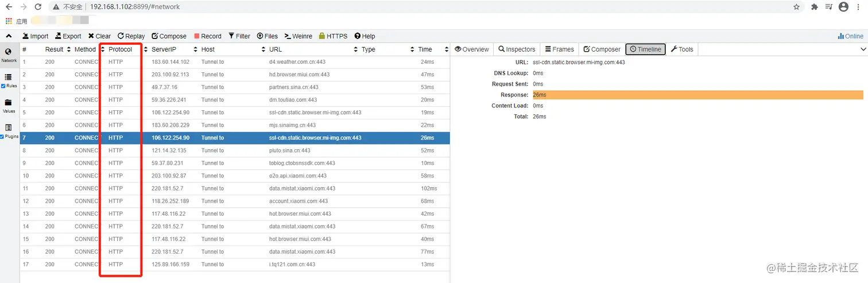Switch to the Inspectors tab

[517, 49]
